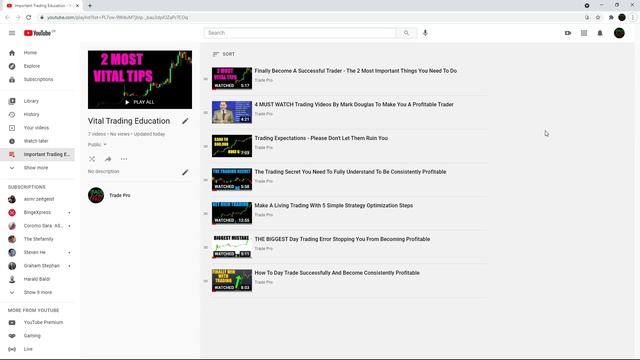This screenshot has height=360, width=640.
Task: Open 'The Trading Secret You Need' video
Action: click(350, 172)
